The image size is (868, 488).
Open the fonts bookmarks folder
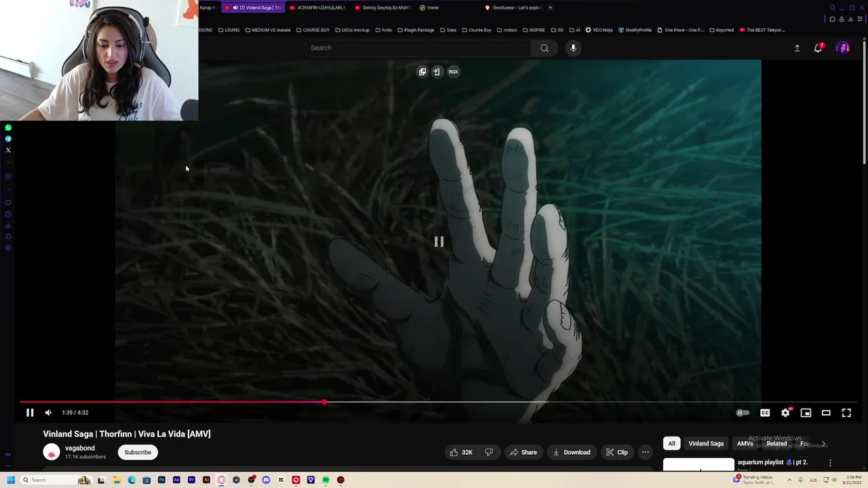click(x=384, y=30)
